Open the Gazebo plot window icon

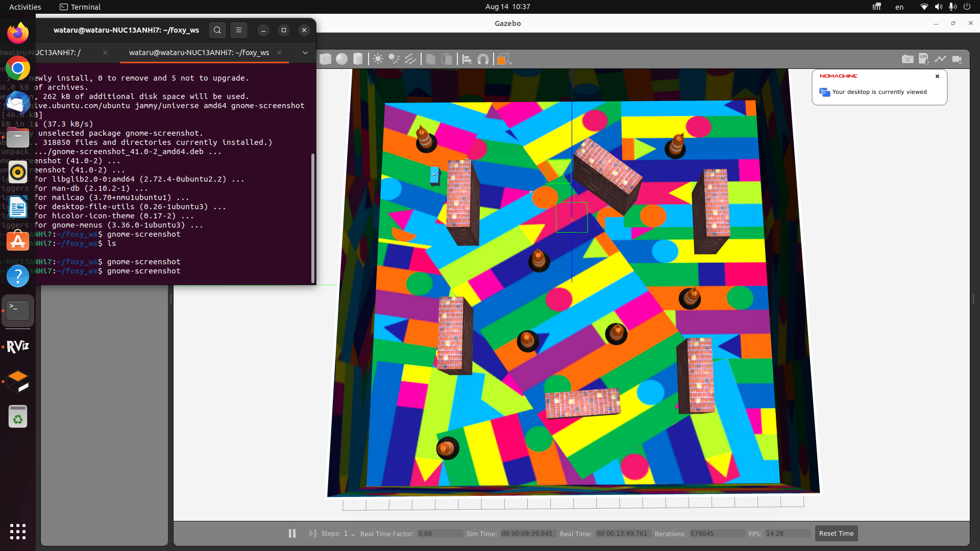click(x=940, y=59)
